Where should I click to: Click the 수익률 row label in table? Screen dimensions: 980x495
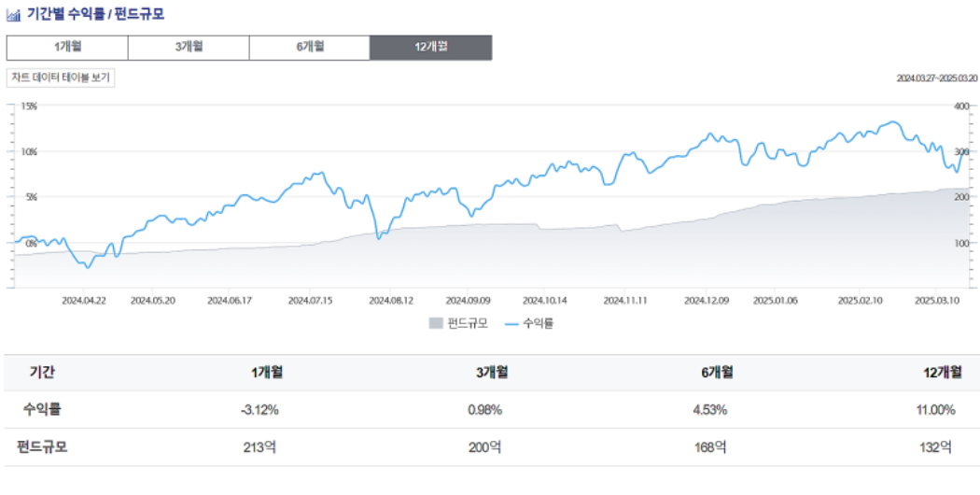[43, 410]
